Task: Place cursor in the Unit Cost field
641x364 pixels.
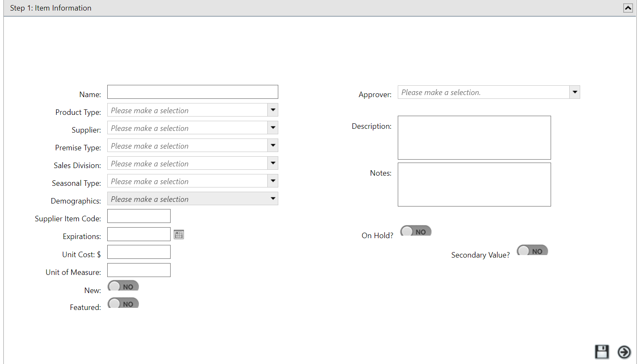Action: point(139,252)
